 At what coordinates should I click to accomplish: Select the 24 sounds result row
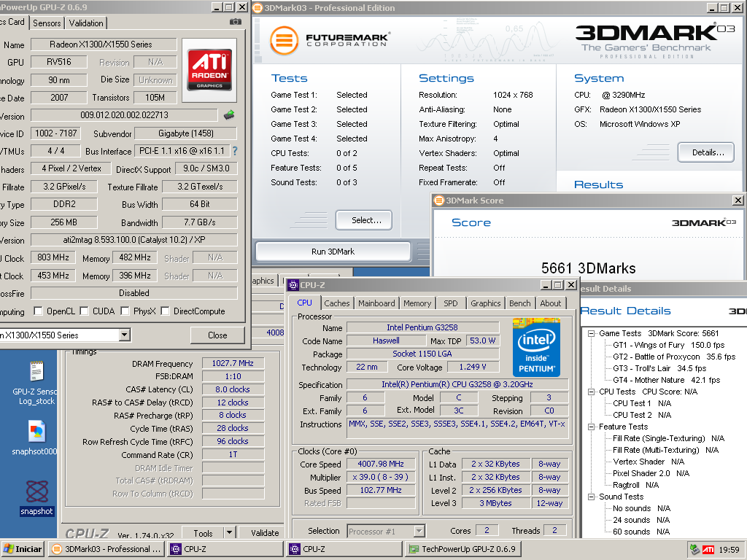coord(640,520)
